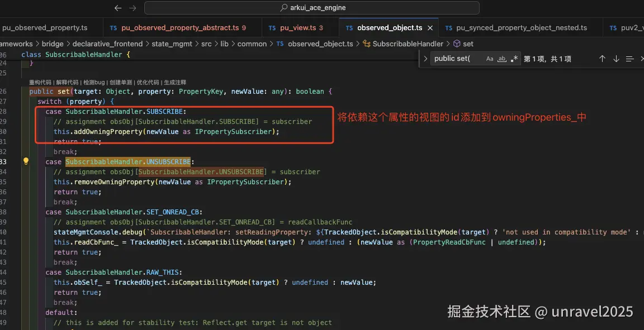This screenshot has height=330, width=644.
Task: Go to next match with down arrow
Action: [x=616, y=59]
